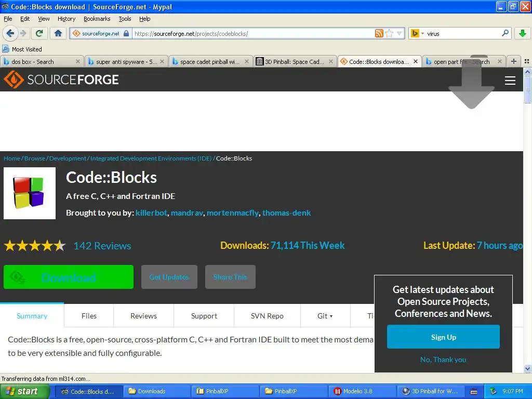
Task: Open mortenmacfly's profile link
Action: (232, 212)
